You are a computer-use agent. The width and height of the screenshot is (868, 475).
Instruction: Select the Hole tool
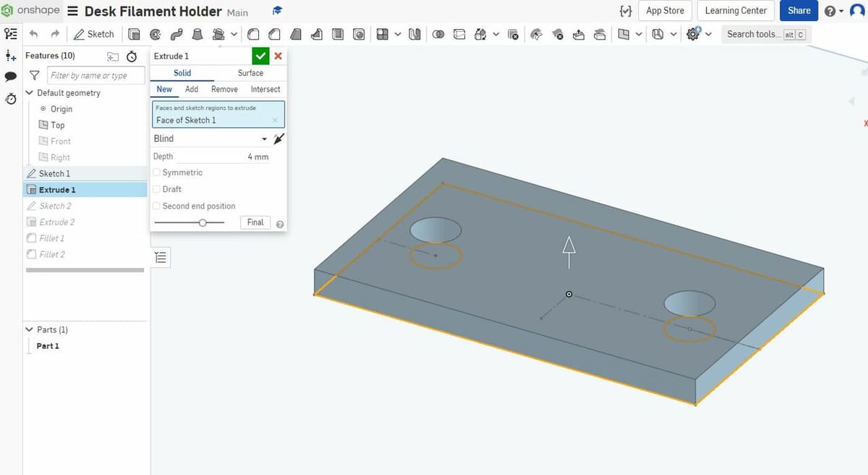pyautogui.click(x=359, y=34)
